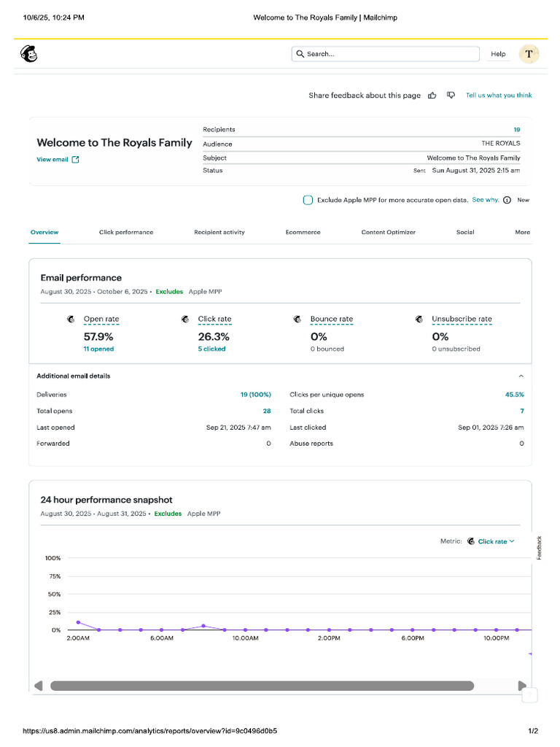Image resolution: width=560 pixels, height=747 pixels.
Task: Open the More tab menu
Action: pyautogui.click(x=522, y=232)
